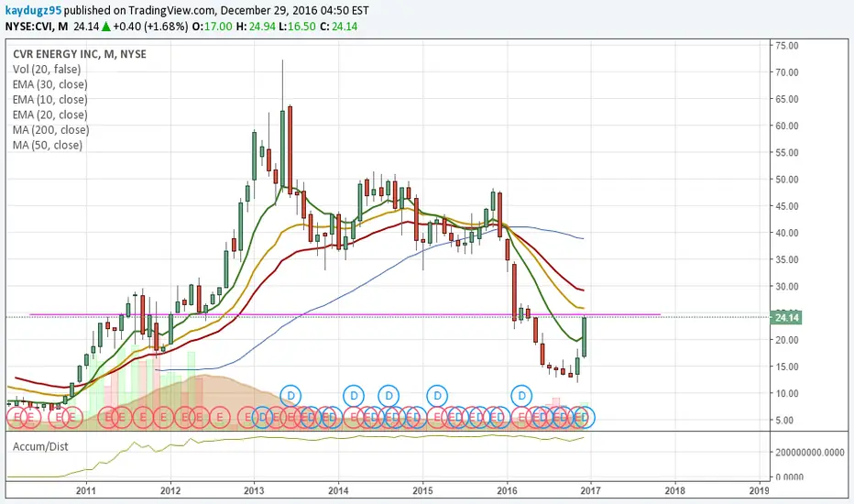
Task: Open the kaydugz95 author profile link
Action: [33, 10]
